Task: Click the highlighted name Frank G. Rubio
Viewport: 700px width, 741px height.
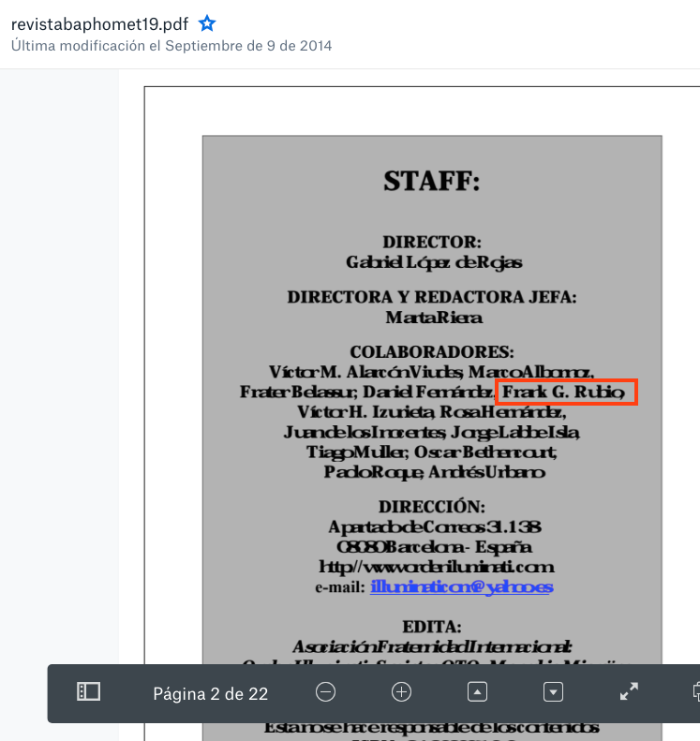Action: click(x=566, y=392)
